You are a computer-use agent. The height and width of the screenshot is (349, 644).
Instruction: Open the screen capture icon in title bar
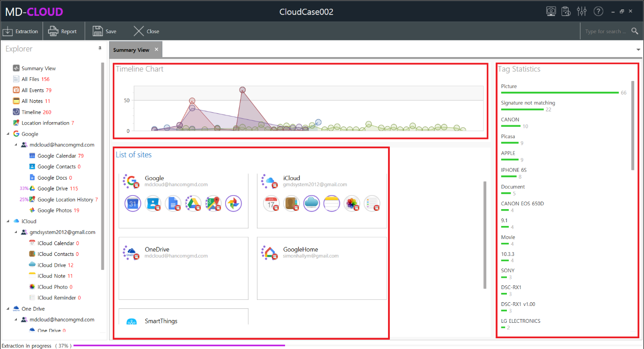click(551, 11)
